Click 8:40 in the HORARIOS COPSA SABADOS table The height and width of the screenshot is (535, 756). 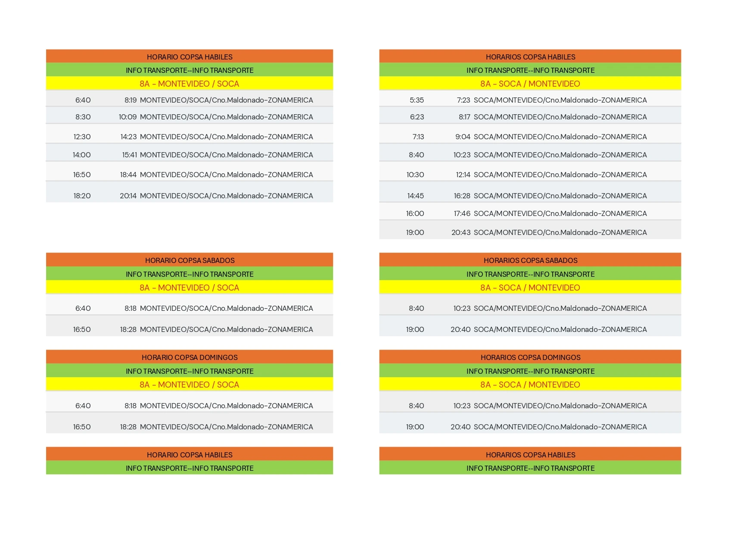tap(417, 308)
